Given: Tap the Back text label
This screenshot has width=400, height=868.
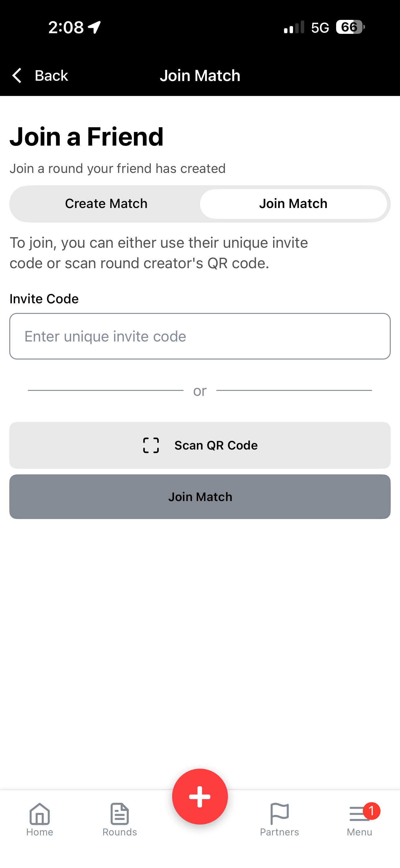Looking at the screenshot, I should 51,75.
